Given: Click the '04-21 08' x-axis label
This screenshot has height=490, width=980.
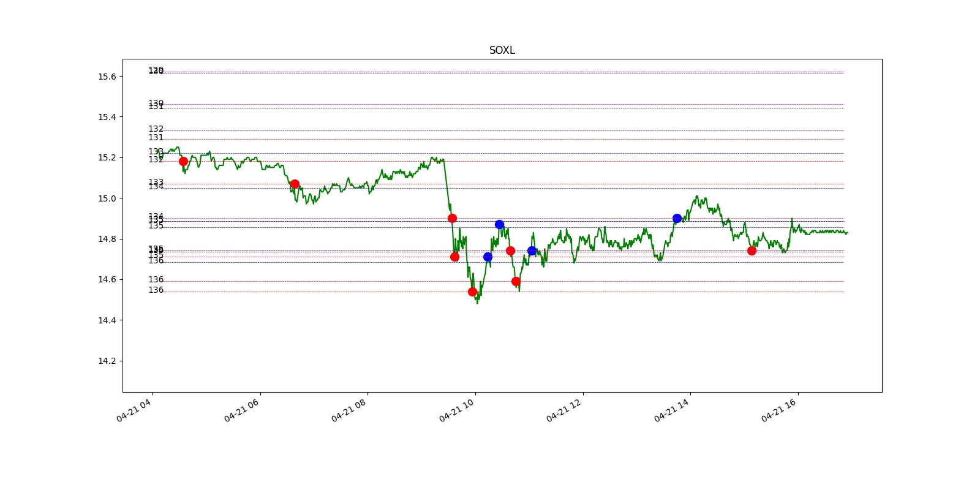Looking at the screenshot, I should click(349, 410).
